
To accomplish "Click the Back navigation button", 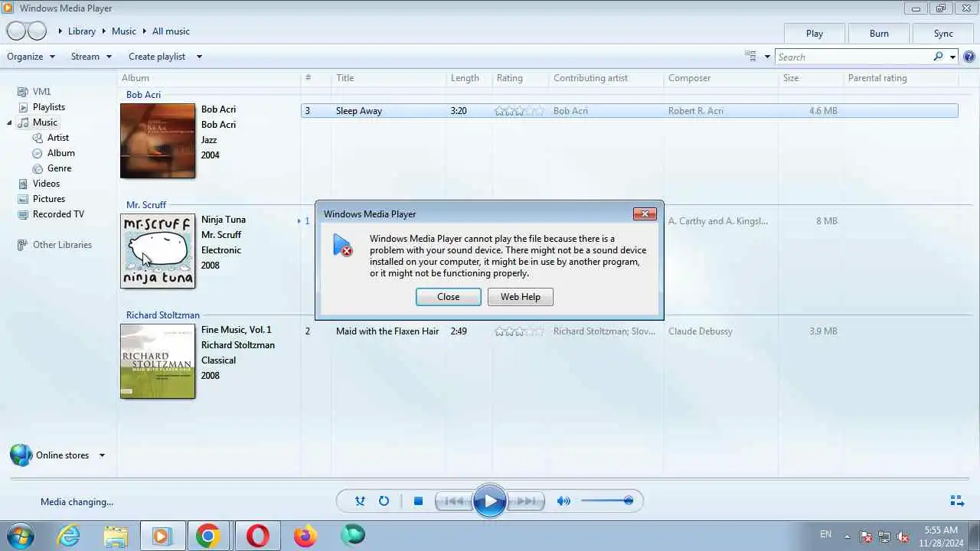I will coord(16,31).
